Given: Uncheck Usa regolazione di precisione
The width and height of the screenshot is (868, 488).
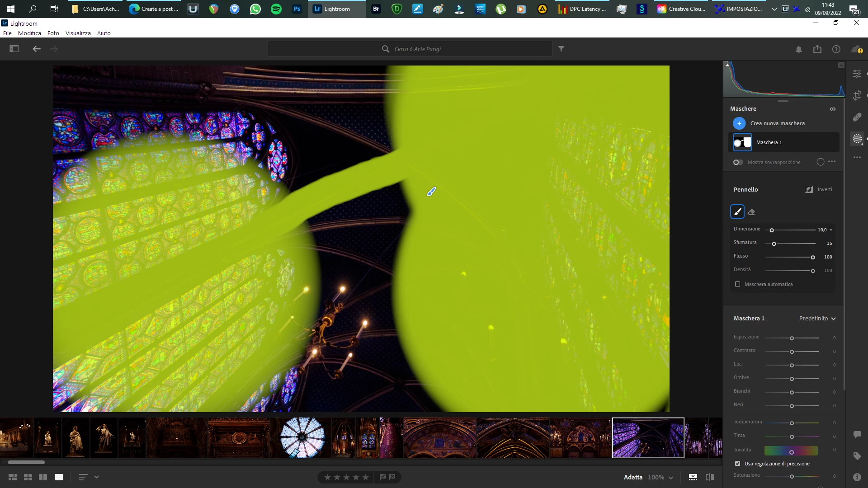Looking at the screenshot, I should [738, 464].
